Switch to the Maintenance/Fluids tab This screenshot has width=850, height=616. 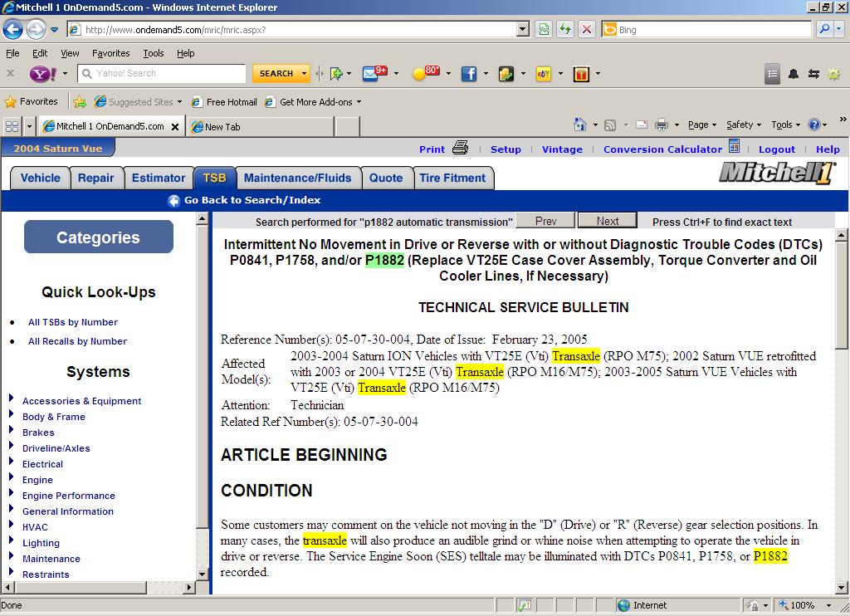(x=297, y=178)
